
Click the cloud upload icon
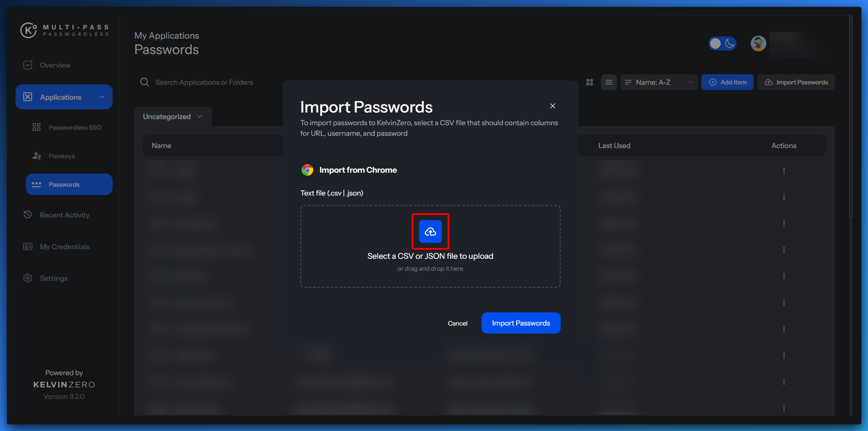(x=430, y=232)
